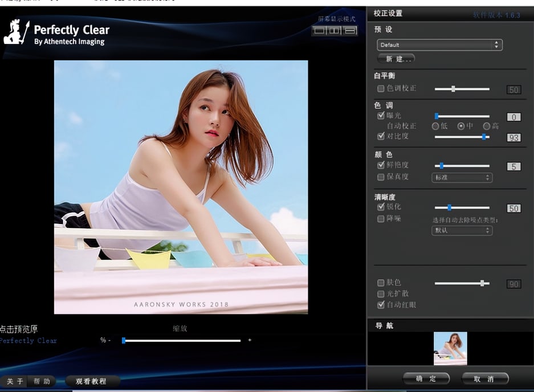Click the skin tone slider handle
Screen dimensions: 534x392
482,283
